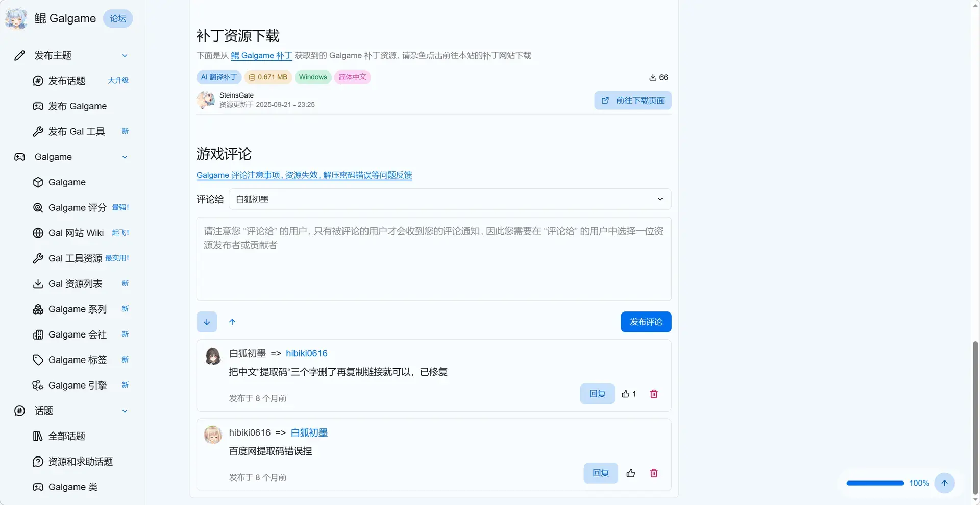Sort comments descending with down arrow
Viewport: 980px width, 505px height.
(x=207, y=322)
